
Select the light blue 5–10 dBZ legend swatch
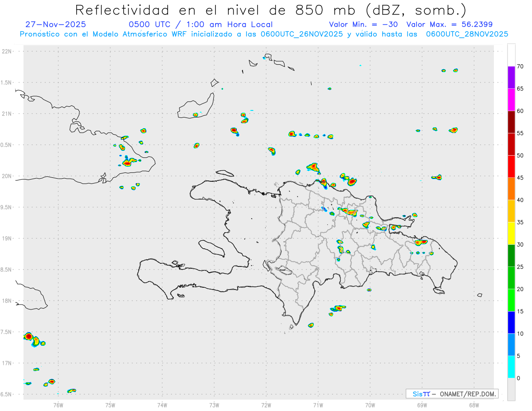(511, 345)
